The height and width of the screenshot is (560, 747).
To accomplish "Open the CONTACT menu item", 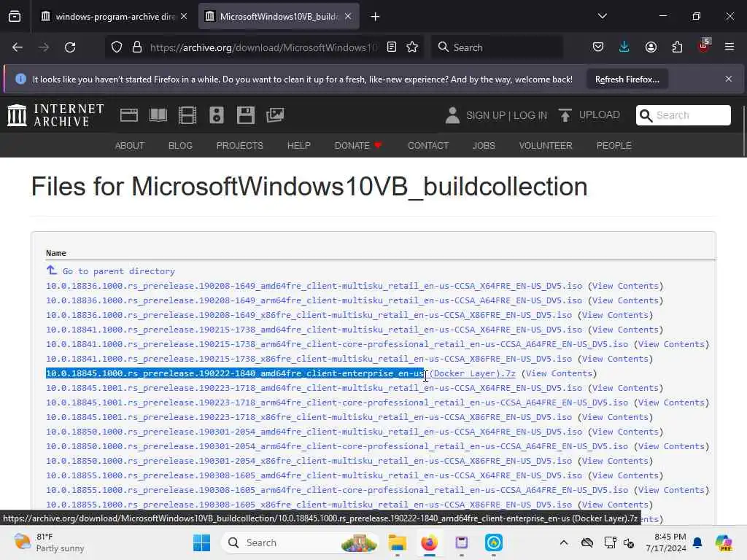I will [x=428, y=146].
